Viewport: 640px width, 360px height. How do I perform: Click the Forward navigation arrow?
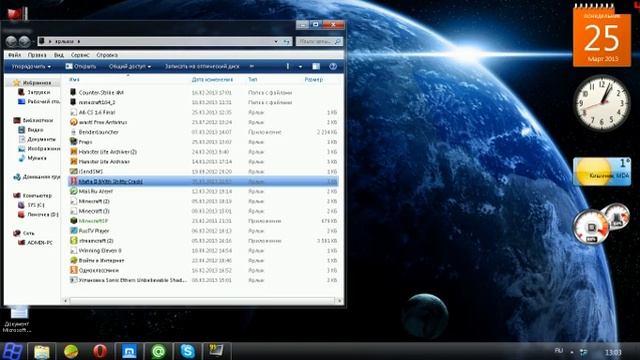[x=24, y=41]
